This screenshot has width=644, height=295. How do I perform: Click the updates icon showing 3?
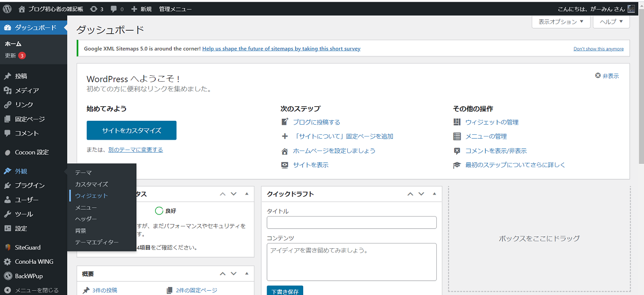[97, 9]
